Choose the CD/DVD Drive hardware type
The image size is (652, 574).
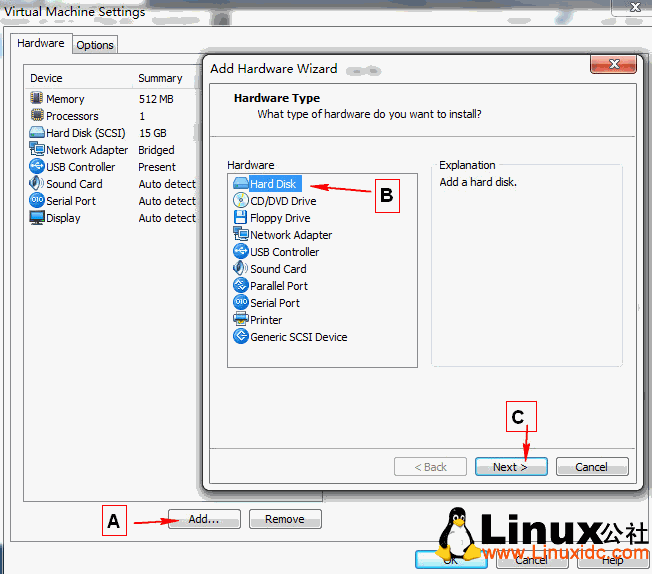click(x=282, y=201)
